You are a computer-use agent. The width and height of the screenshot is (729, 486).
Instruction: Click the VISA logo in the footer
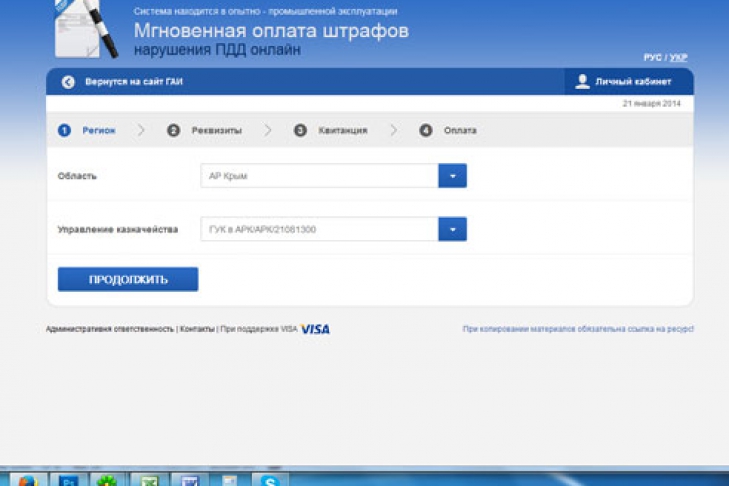pos(315,329)
